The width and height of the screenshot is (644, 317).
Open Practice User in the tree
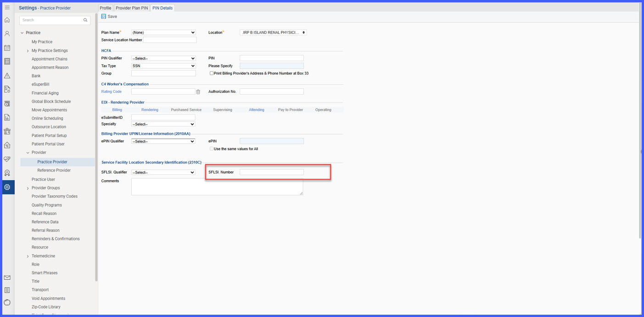pyautogui.click(x=43, y=179)
